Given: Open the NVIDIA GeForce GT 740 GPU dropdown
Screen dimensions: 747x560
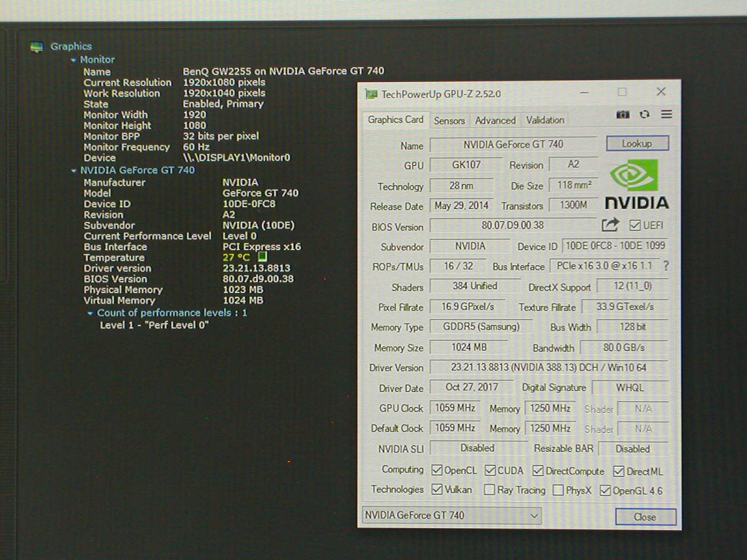Looking at the screenshot, I should point(452,515).
